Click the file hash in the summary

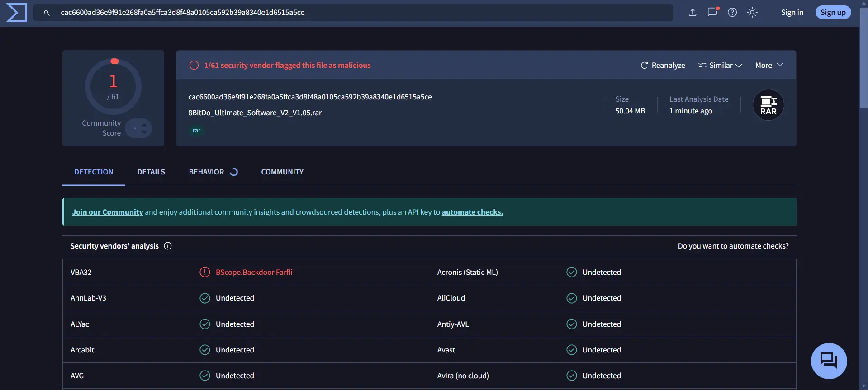(x=310, y=97)
